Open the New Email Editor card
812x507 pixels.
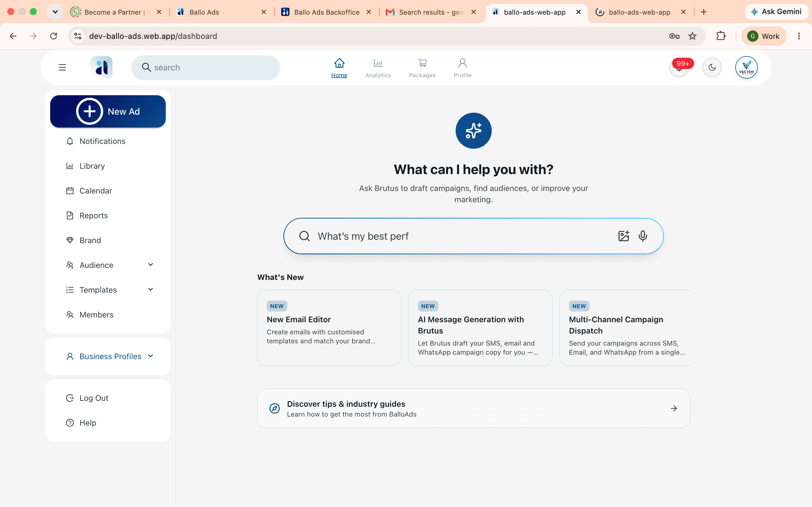[x=329, y=328]
